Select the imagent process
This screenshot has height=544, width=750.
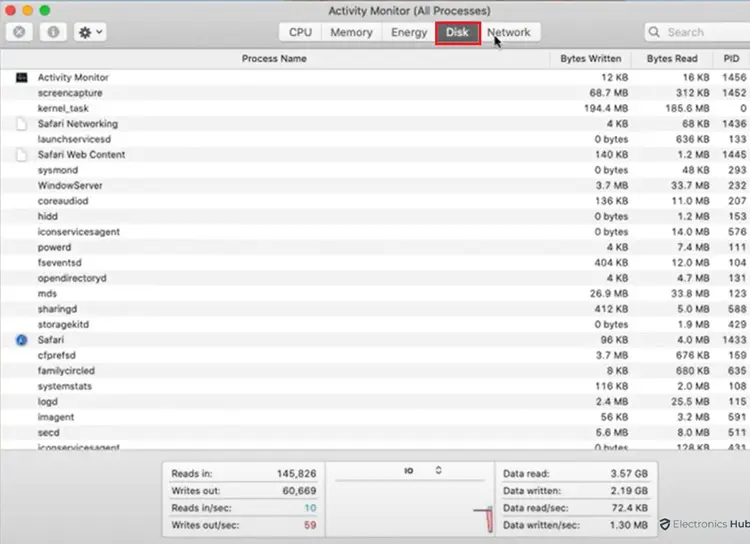click(x=375, y=417)
